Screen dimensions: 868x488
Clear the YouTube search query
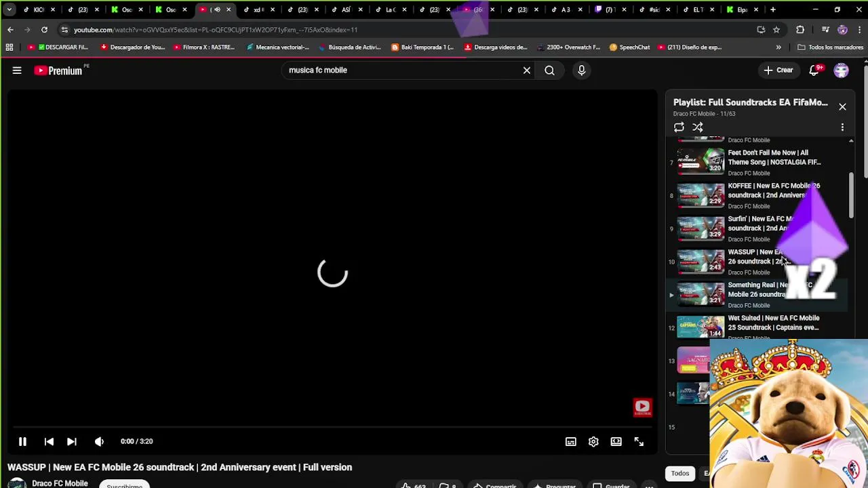pos(527,70)
